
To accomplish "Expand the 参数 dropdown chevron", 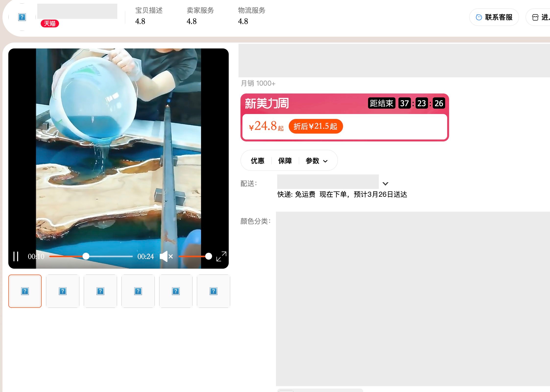I will [x=325, y=161].
